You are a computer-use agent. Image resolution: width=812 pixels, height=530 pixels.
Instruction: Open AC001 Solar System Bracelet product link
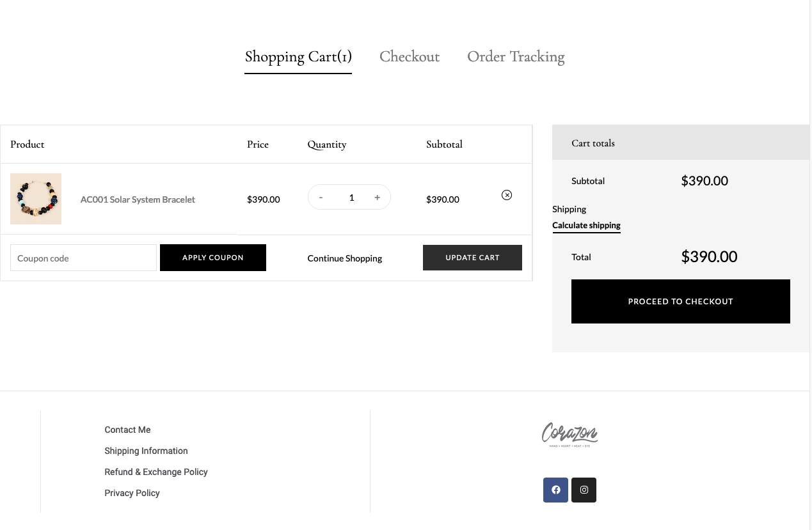click(138, 199)
